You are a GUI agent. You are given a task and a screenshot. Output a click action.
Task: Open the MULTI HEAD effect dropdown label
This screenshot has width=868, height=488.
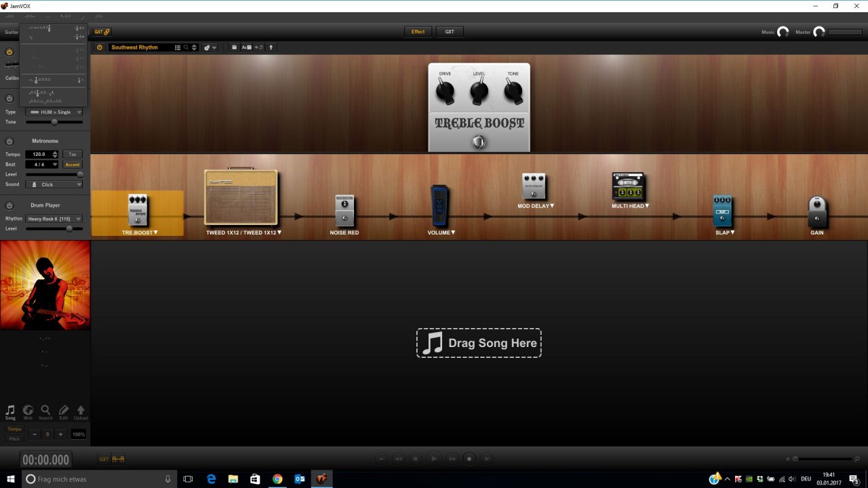[x=630, y=206]
